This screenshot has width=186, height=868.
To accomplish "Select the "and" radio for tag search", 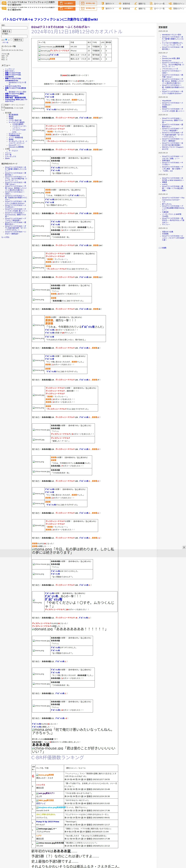I will point(6,40).
